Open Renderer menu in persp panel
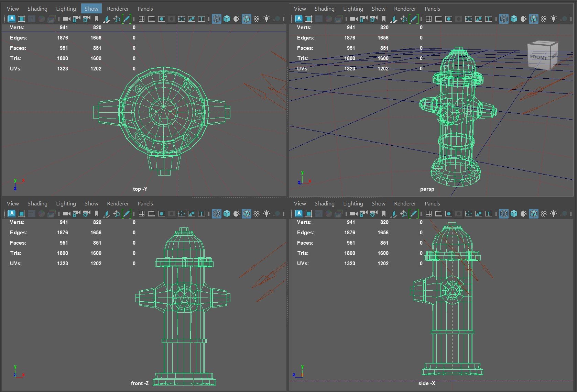 pyautogui.click(x=405, y=9)
